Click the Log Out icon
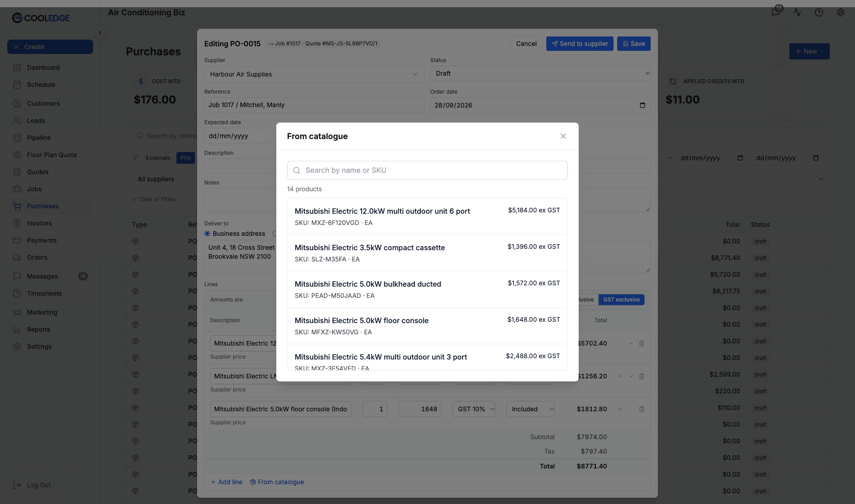The width and height of the screenshot is (855, 504). (17, 485)
